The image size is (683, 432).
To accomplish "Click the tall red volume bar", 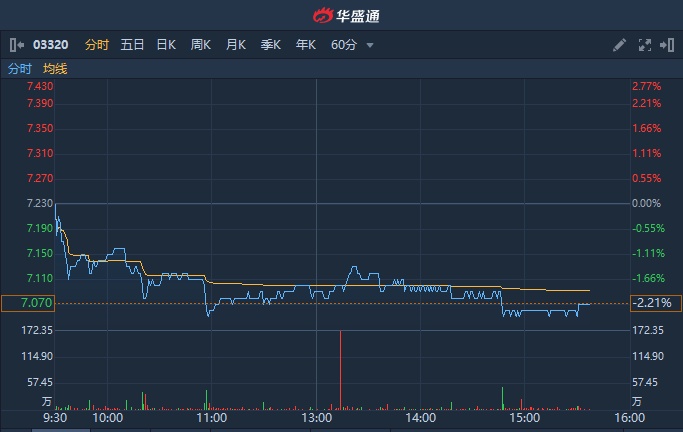I will (x=341, y=370).
